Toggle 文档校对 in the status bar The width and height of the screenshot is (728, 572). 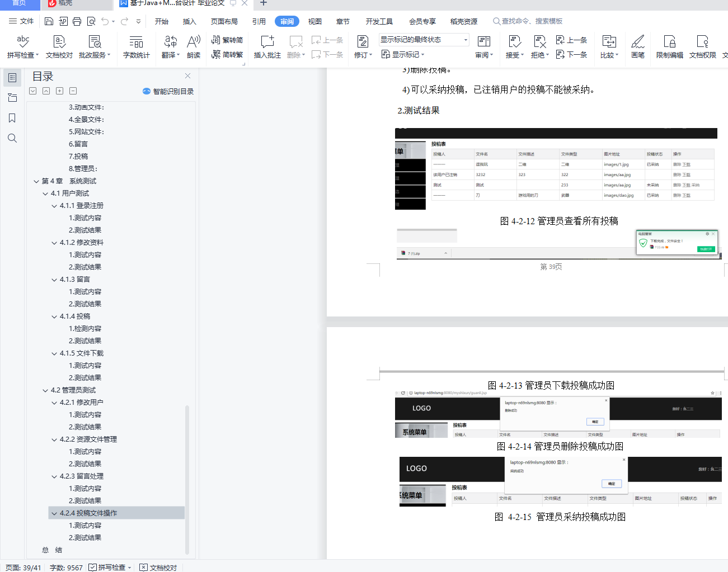coord(158,567)
